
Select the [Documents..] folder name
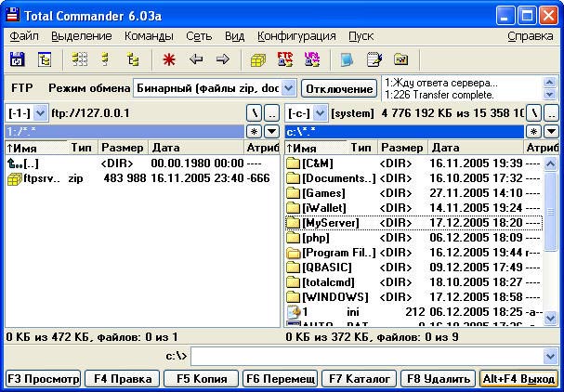click(338, 178)
